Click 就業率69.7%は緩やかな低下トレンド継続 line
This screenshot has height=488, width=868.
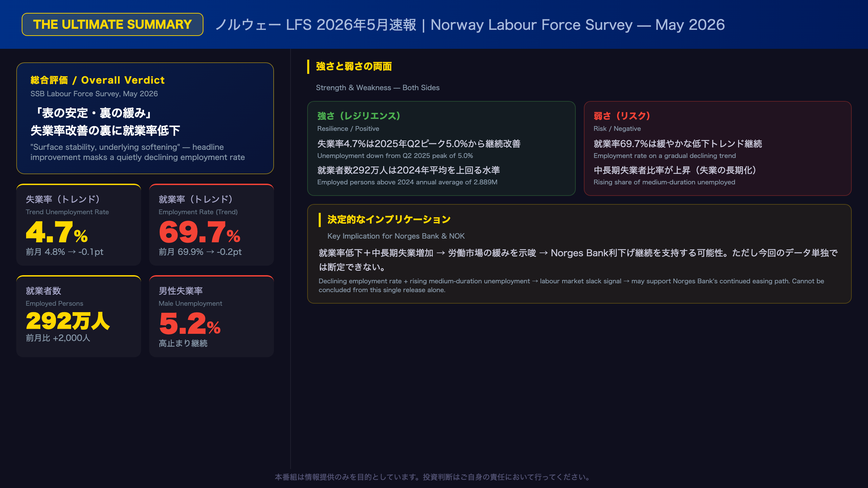pyautogui.click(x=678, y=144)
